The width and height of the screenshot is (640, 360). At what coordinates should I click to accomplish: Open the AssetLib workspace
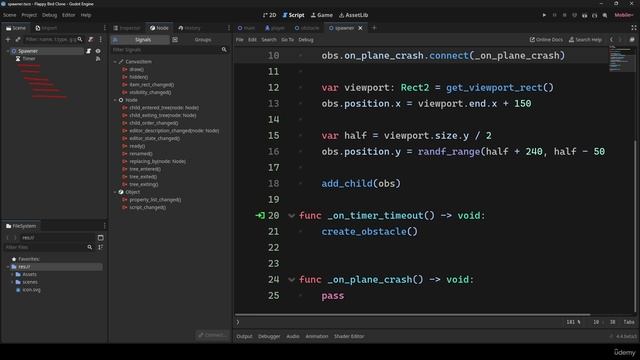tap(353, 15)
